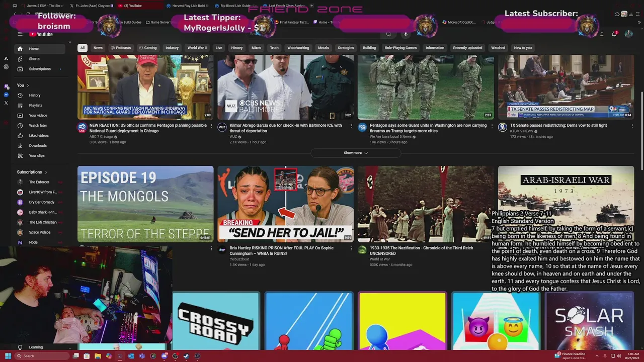Go to the YouTube logo homepage
This screenshot has width=644, height=362.
coord(41,34)
